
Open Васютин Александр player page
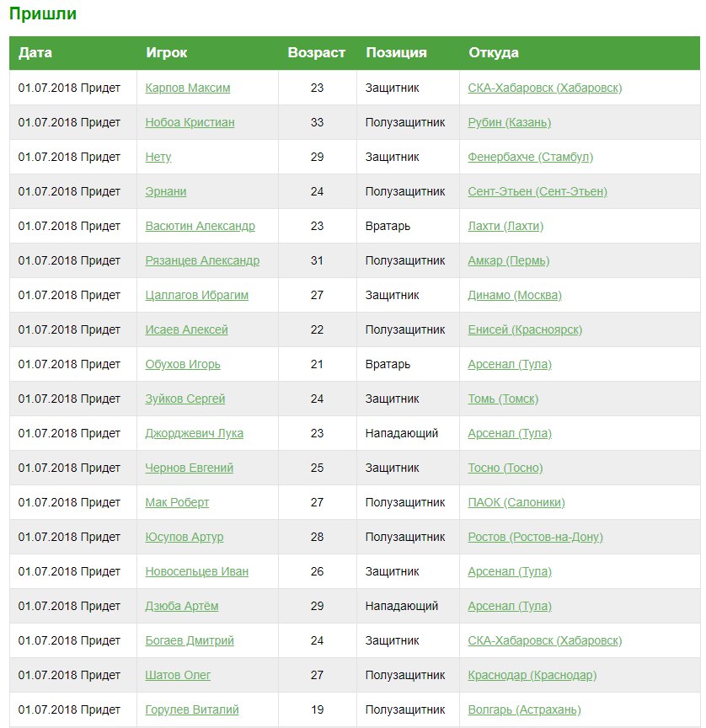[x=200, y=226]
